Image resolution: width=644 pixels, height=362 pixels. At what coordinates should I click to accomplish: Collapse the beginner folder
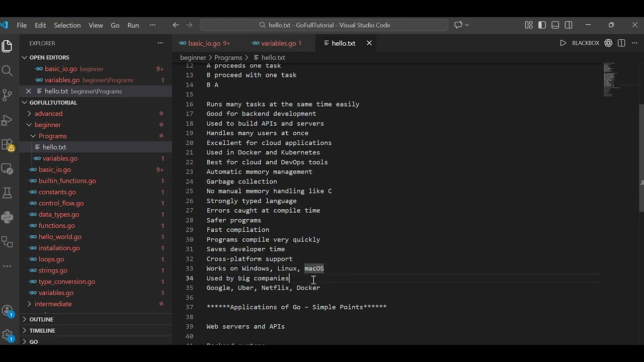tap(47, 125)
